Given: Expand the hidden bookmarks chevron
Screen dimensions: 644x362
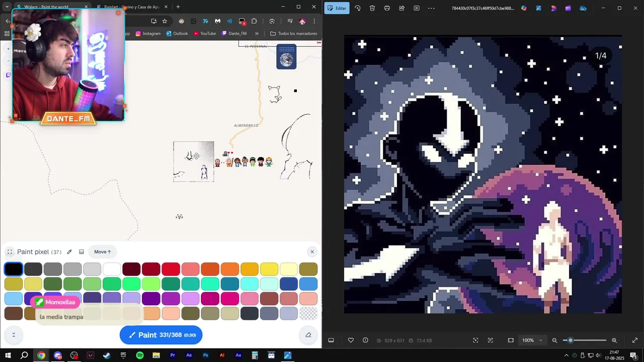Looking at the screenshot, I should coord(257,34).
